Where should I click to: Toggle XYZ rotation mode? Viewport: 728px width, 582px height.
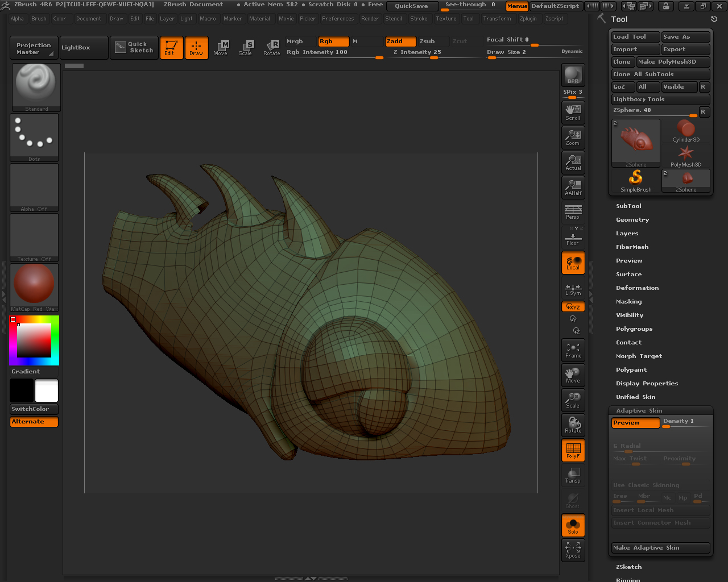point(573,307)
